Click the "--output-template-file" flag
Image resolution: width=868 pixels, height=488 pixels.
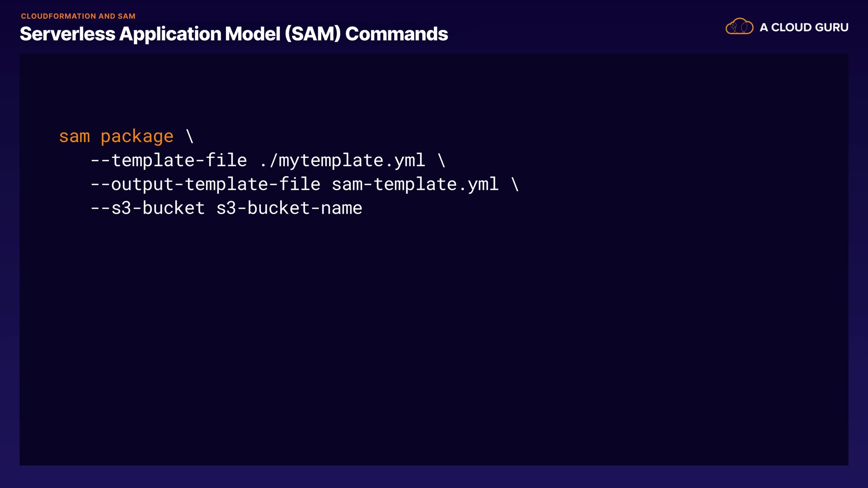pos(205,184)
